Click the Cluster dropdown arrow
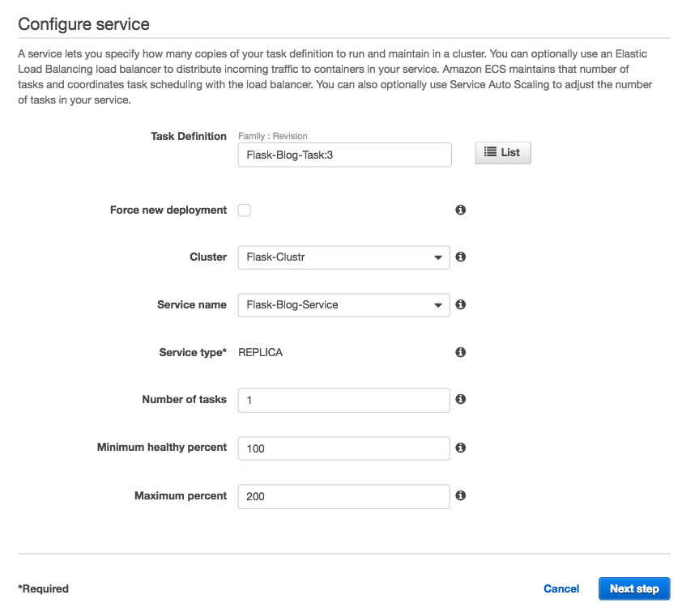The image size is (682, 616). 438,257
